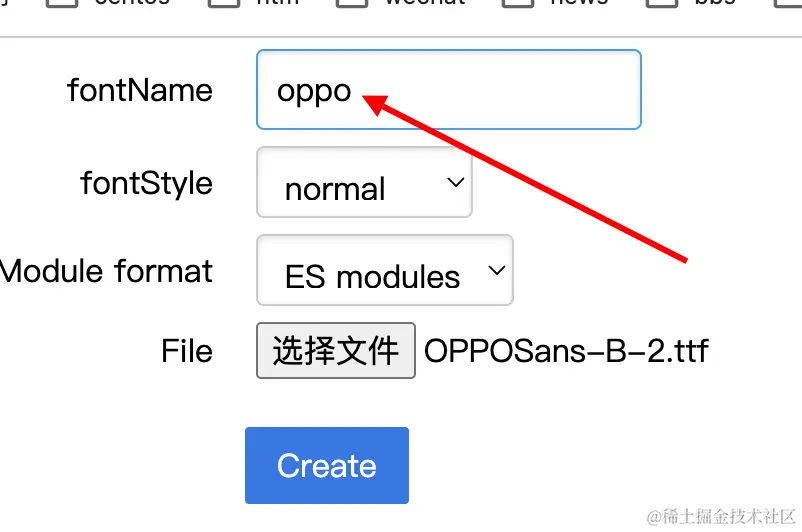
Task: Click the blue Create button
Action: pyautogui.click(x=327, y=466)
